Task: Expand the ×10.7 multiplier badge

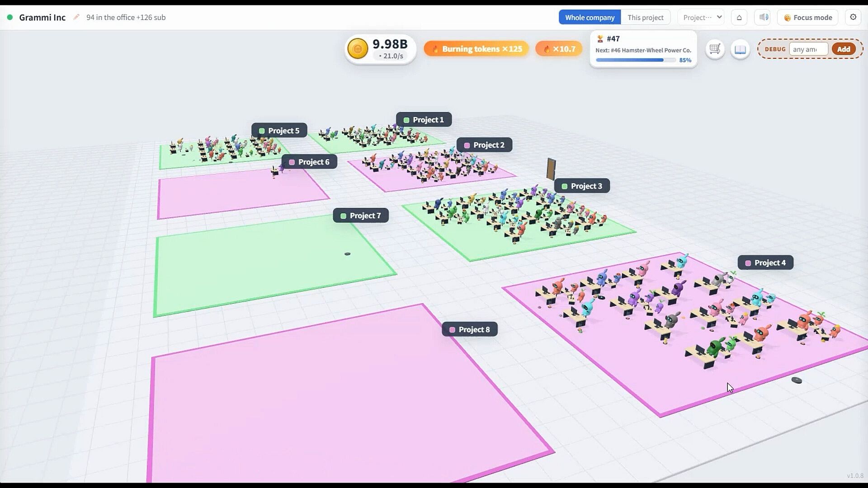Action: click(559, 49)
